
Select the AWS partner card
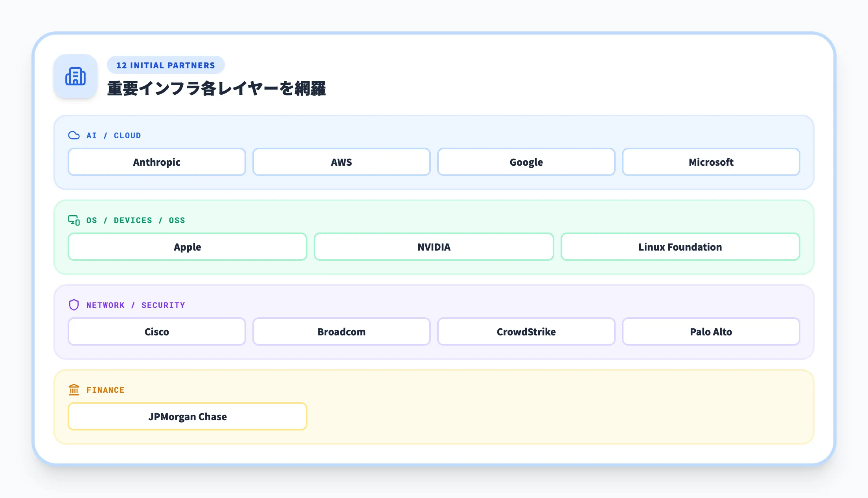click(341, 162)
